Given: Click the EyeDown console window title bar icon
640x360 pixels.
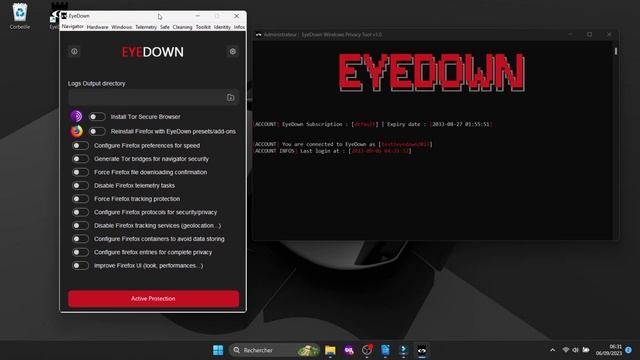Looking at the screenshot, I should [258, 35].
